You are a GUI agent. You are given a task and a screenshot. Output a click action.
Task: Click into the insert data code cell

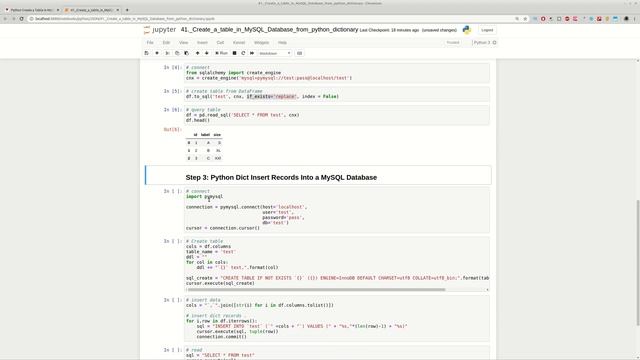click(x=337, y=318)
